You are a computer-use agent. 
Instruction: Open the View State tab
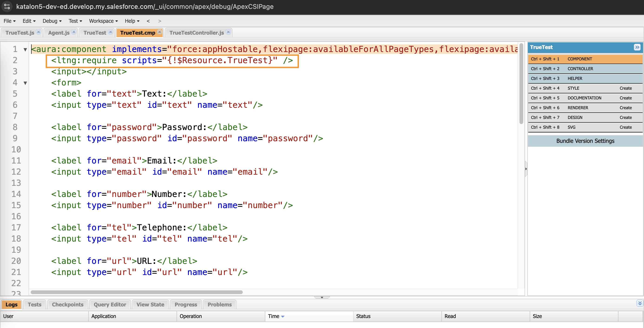pos(150,305)
